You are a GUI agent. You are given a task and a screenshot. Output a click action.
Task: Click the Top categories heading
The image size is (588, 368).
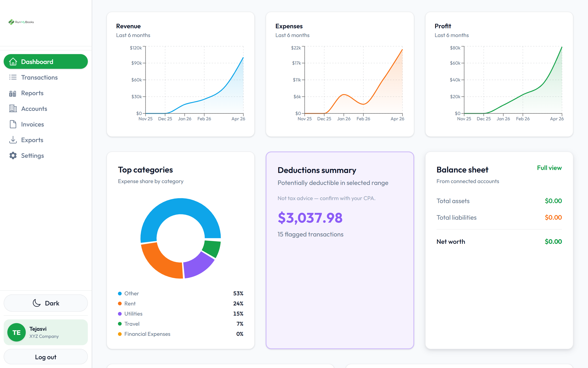(x=145, y=170)
